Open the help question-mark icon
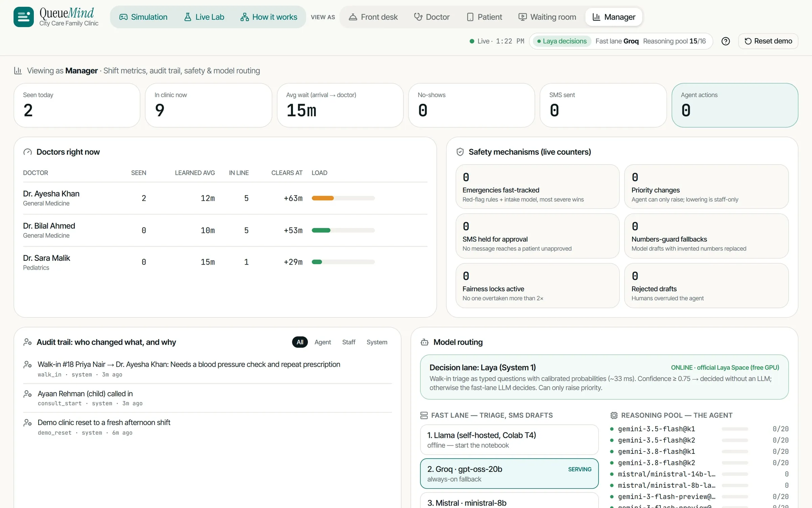The width and height of the screenshot is (812, 508). (x=725, y=41)
